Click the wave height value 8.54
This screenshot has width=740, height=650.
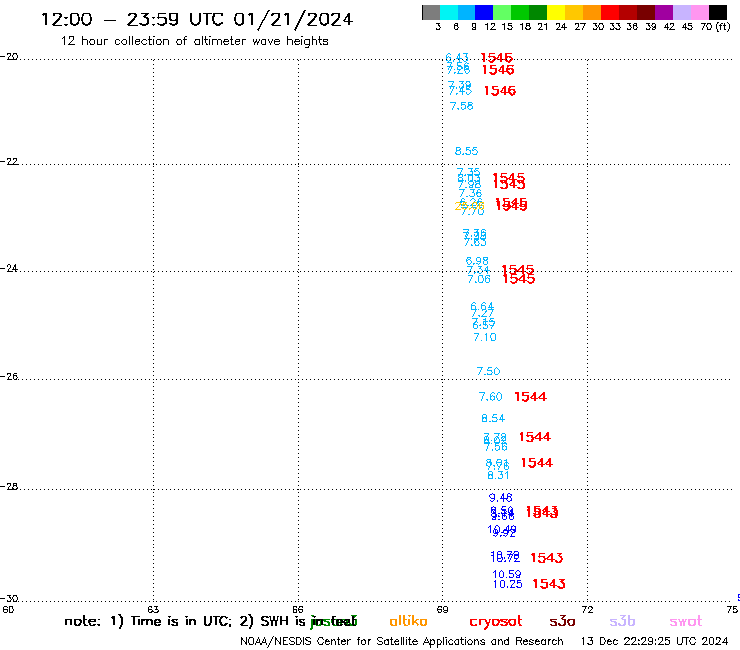pos(493,418)
